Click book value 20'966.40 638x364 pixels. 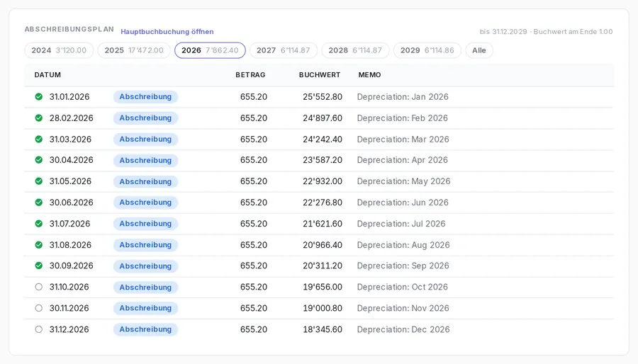323,244
